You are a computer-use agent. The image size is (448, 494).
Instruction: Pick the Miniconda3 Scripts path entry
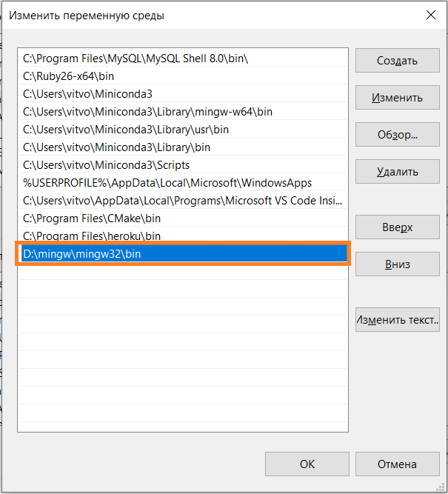click(x=106, y=165)
